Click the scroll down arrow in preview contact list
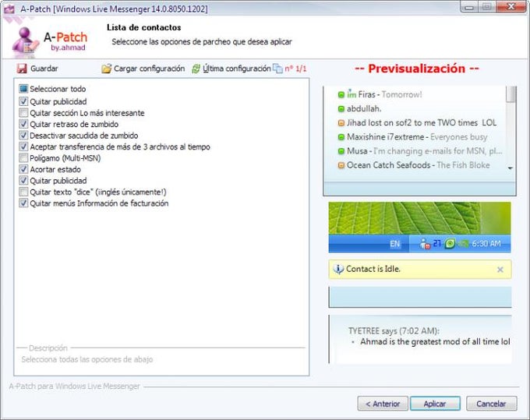Screen dimensions: 530x420 pos(511,168)
